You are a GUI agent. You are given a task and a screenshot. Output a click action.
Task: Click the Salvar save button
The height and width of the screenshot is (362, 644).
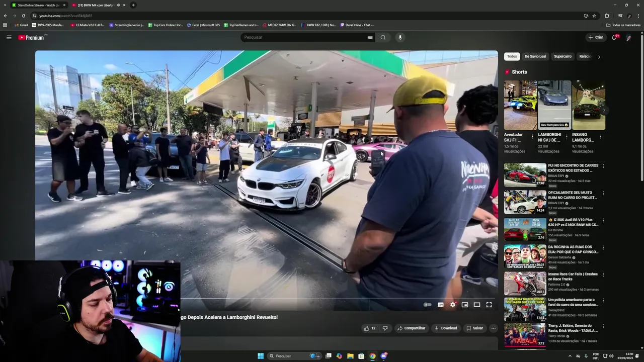coord(474,328)
